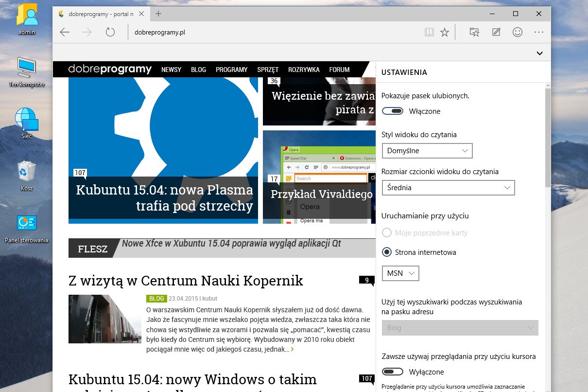This screenshot has height=392, width=588.
Task: Open the SPRZĘT menu item
Action: click(x=268, y=70)
